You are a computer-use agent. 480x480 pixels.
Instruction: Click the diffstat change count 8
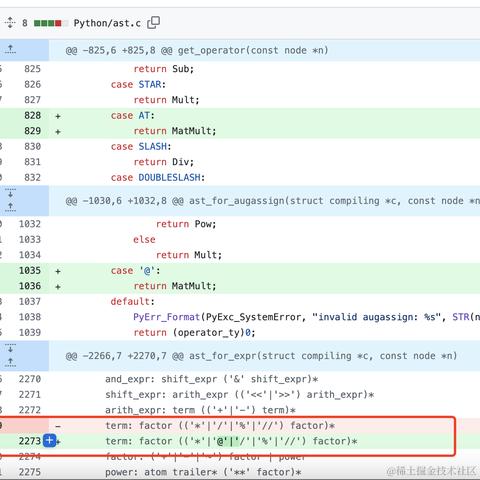[x=25, y=23]
